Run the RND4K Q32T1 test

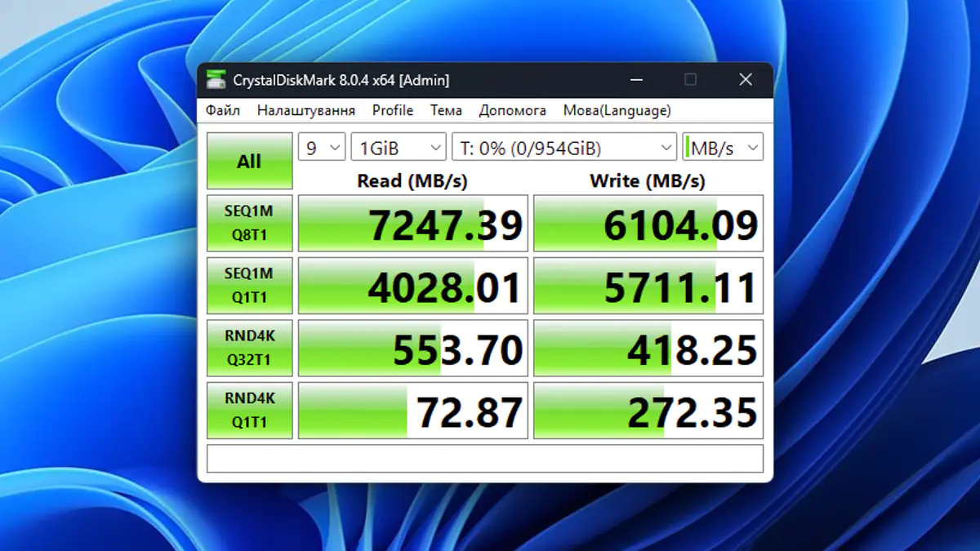pos(249,347)
